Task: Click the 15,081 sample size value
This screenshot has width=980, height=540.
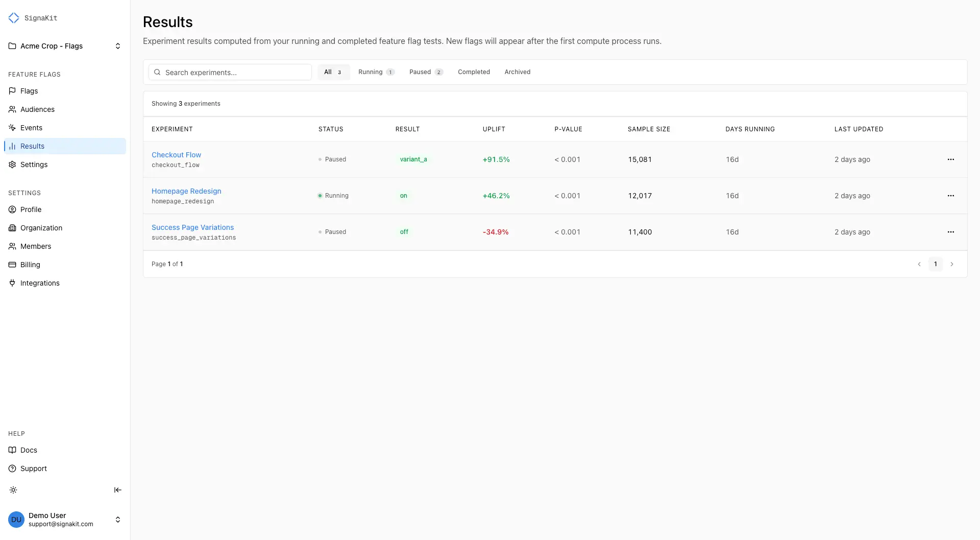Action: [x=640, y=159]
